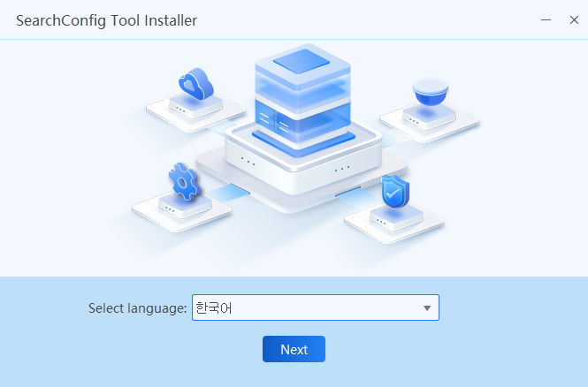
Task: Click the cloud download icon in illustration
Action: [195, 85]
